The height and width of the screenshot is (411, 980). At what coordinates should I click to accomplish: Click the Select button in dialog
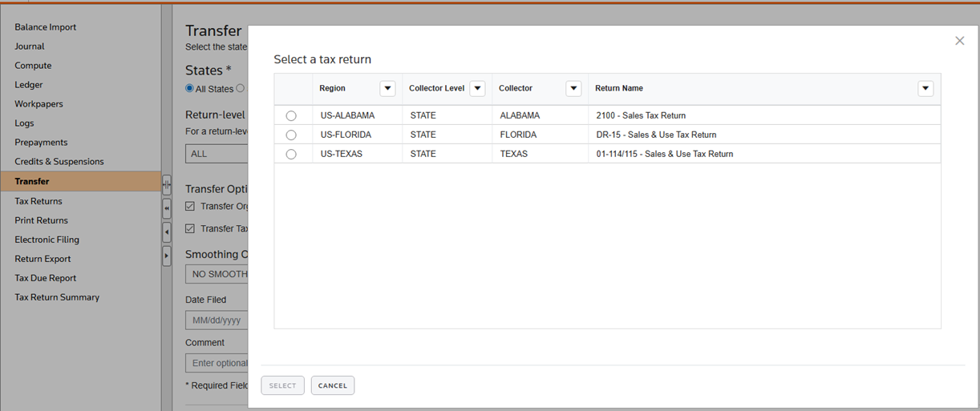tap(282, 385)
